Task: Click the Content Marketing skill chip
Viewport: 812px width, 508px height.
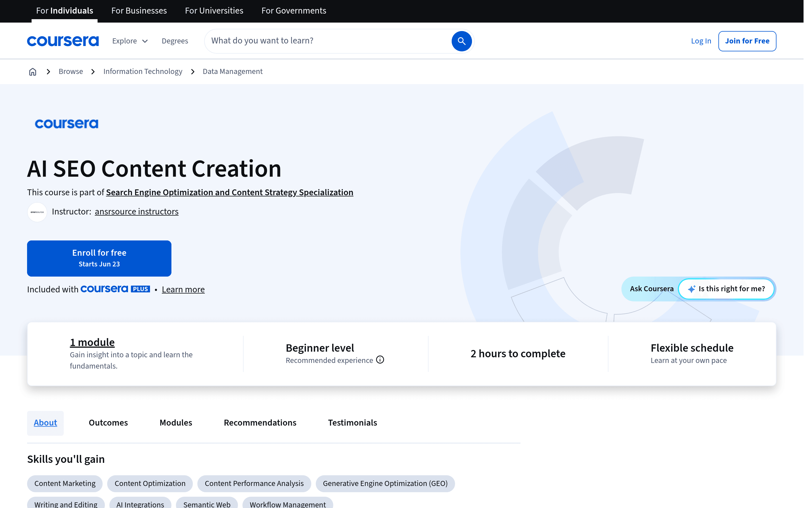Action: (65, 483)
